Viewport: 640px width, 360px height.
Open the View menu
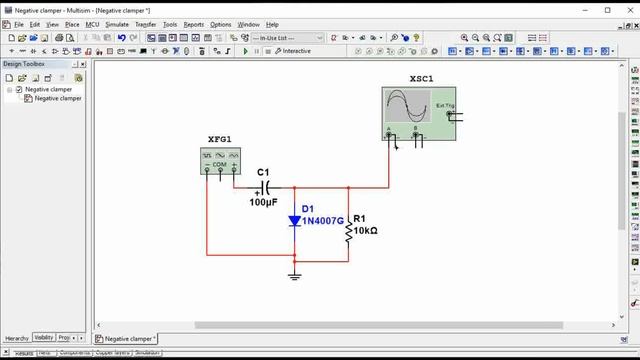(x=52, y=24)
